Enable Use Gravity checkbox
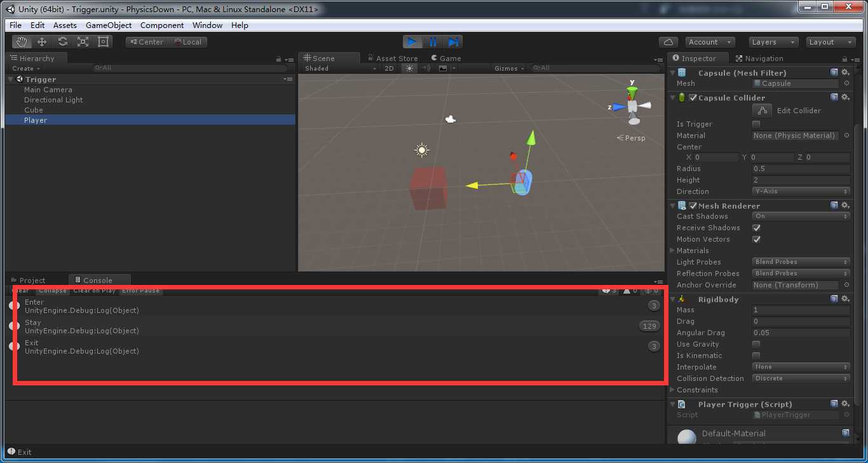The image size is (868, 463). pos(756,344)
